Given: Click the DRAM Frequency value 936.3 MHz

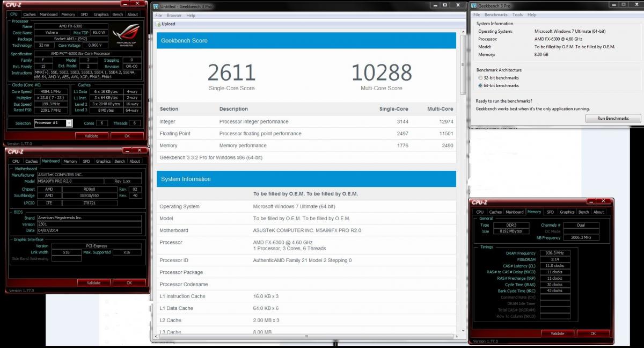Looking at the screenshot, I should [x=555, y=253].
